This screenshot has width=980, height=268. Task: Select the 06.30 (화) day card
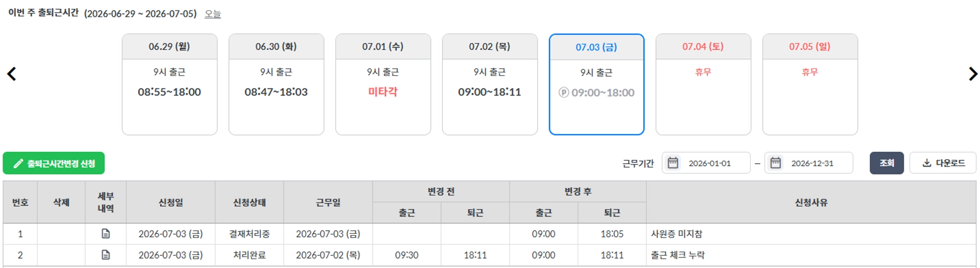[x=276, y=85]
